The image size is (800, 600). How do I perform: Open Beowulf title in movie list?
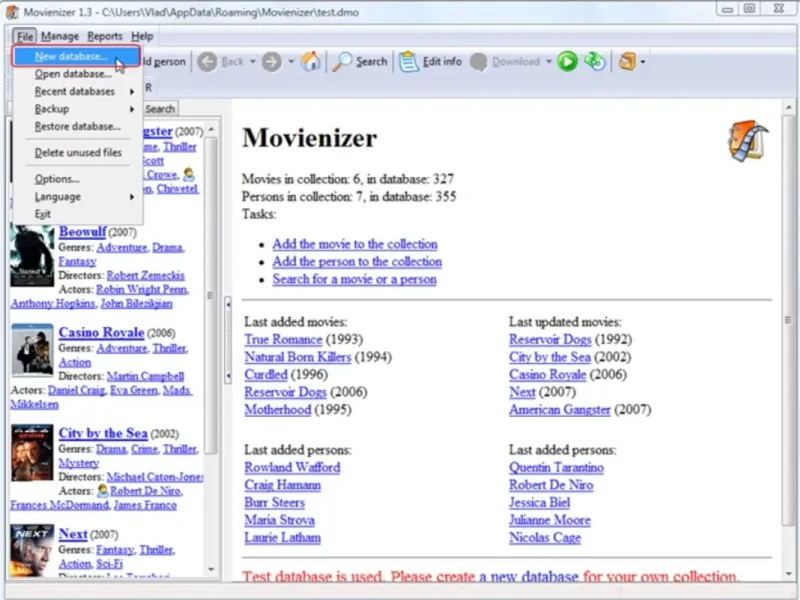(82, 232)
